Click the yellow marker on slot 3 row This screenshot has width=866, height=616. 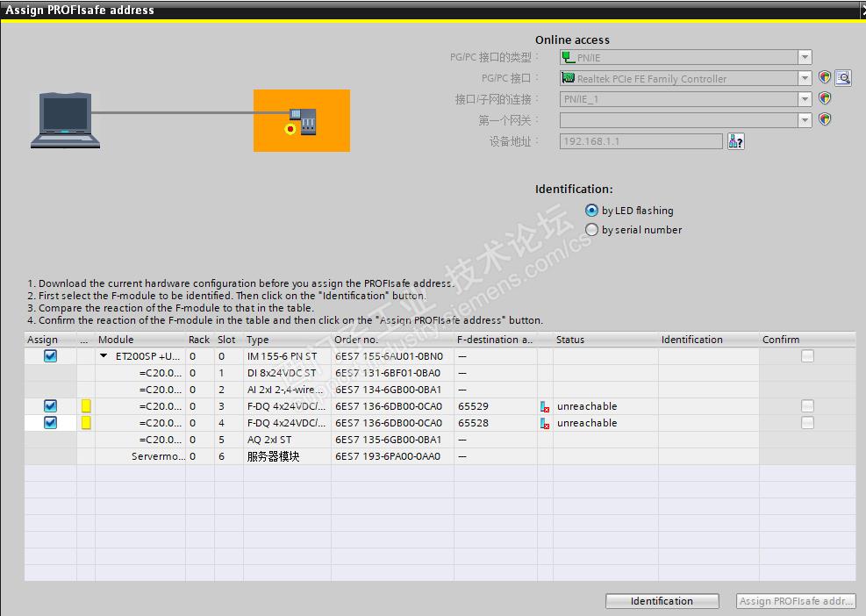coord(86,406)
